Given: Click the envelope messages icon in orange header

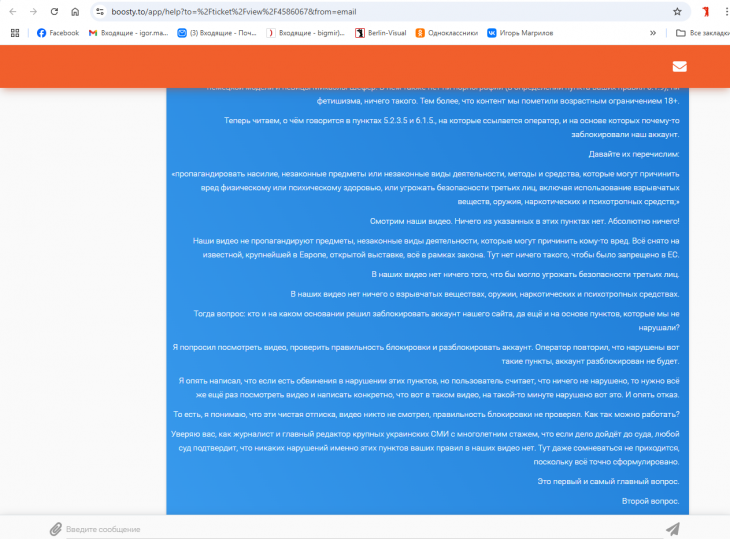Looking at the screenshot, I should pos(679,67).
